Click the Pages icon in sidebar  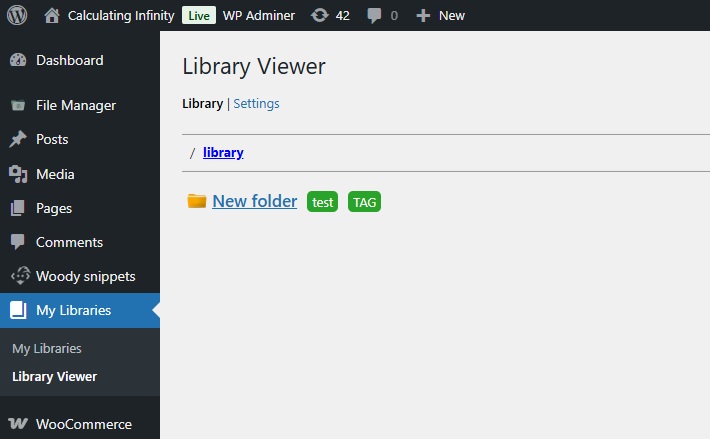point(18,208)
